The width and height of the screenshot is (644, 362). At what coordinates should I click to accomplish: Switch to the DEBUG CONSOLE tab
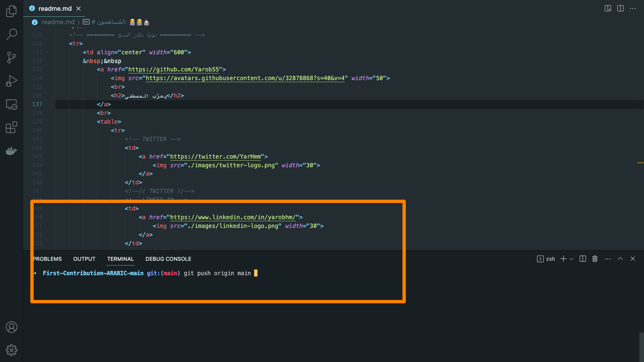coord(168,259)
